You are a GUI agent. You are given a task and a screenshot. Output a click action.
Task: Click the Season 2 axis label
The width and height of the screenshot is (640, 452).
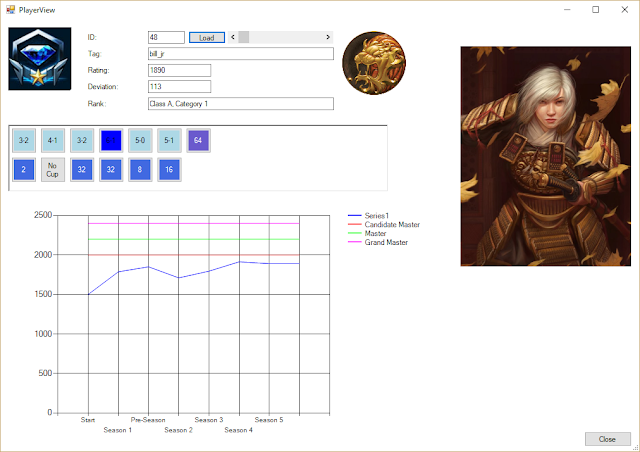[x=178, y=430]
